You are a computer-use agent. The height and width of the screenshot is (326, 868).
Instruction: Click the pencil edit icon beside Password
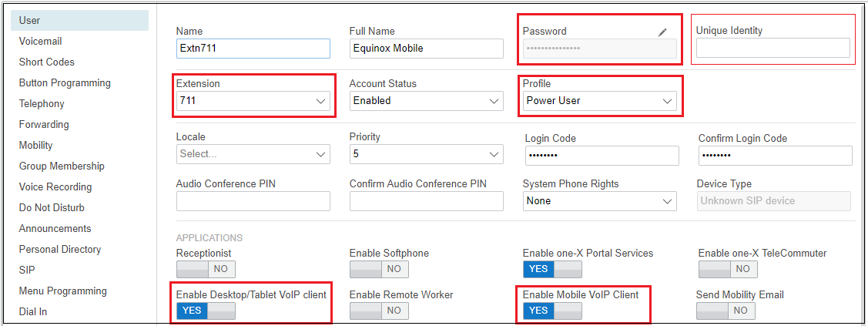click(662, 32)
